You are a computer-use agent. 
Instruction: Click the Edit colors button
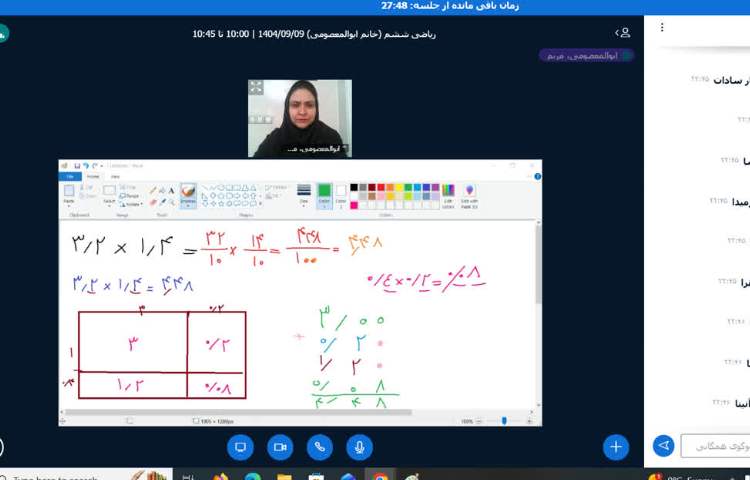coord(448,192)
